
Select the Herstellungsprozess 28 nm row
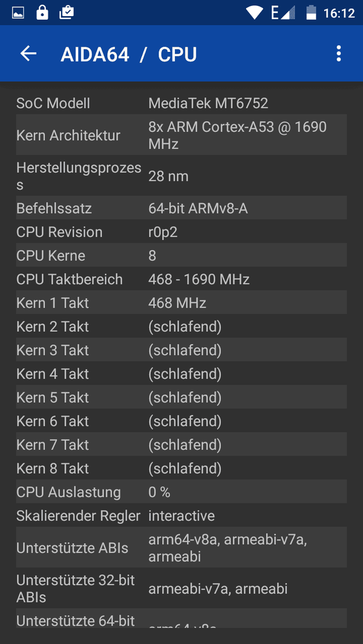[x=181, y=176]
